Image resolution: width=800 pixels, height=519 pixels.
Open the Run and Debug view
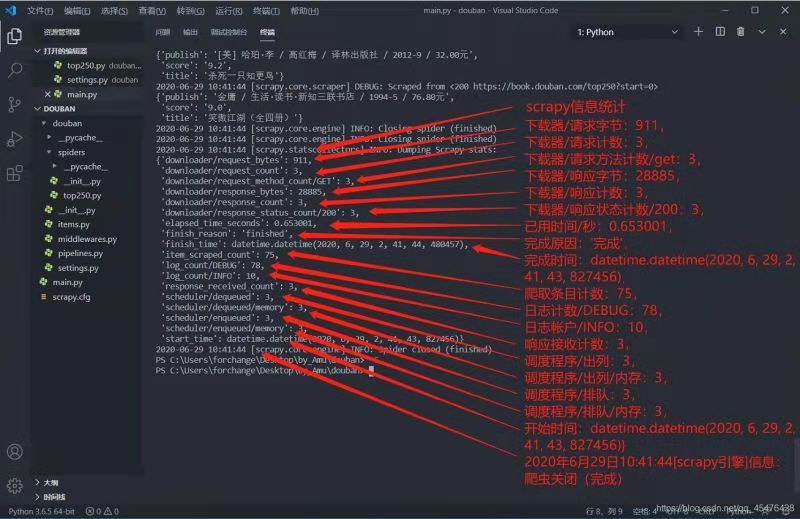click(x=15, y=139)
